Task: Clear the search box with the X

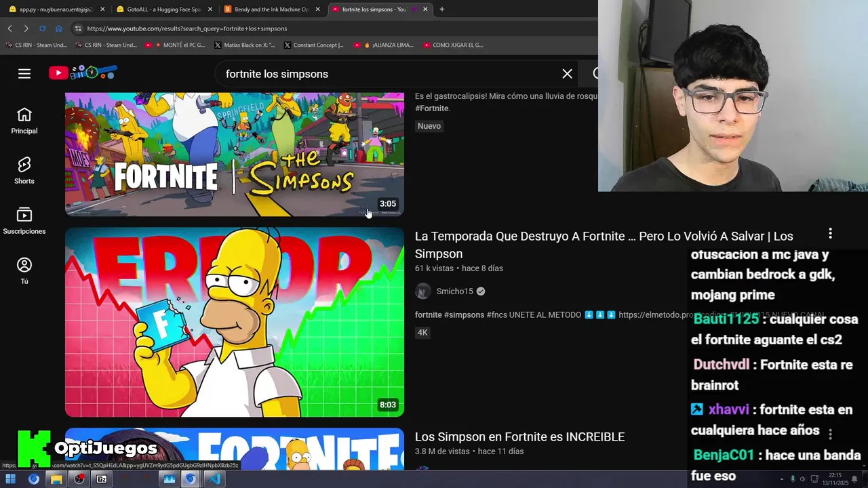Action: click(568, 74)
